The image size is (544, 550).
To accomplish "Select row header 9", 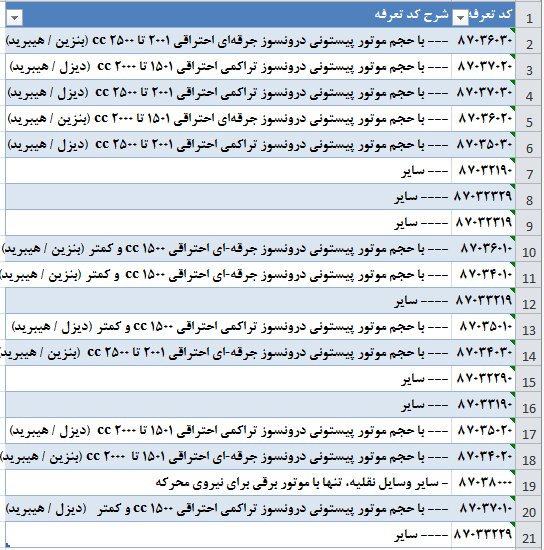I will point(529,222).
